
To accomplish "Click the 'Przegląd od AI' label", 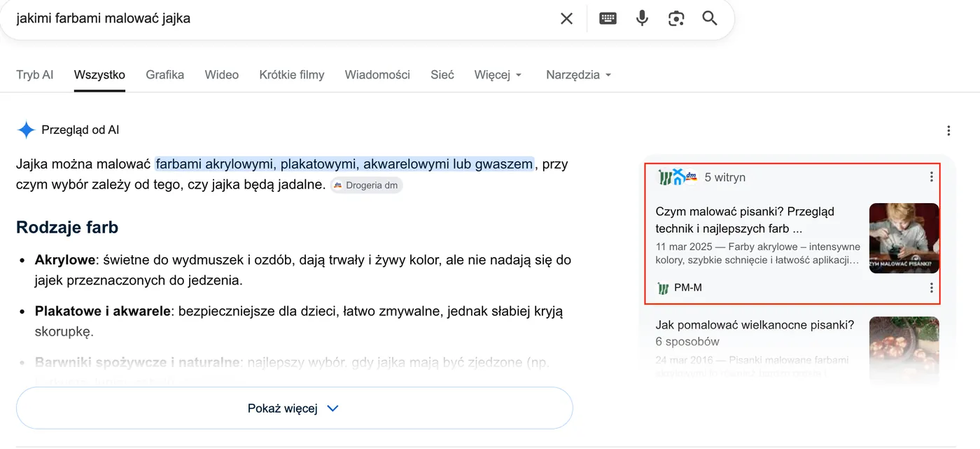I will [x=80, y=130].
